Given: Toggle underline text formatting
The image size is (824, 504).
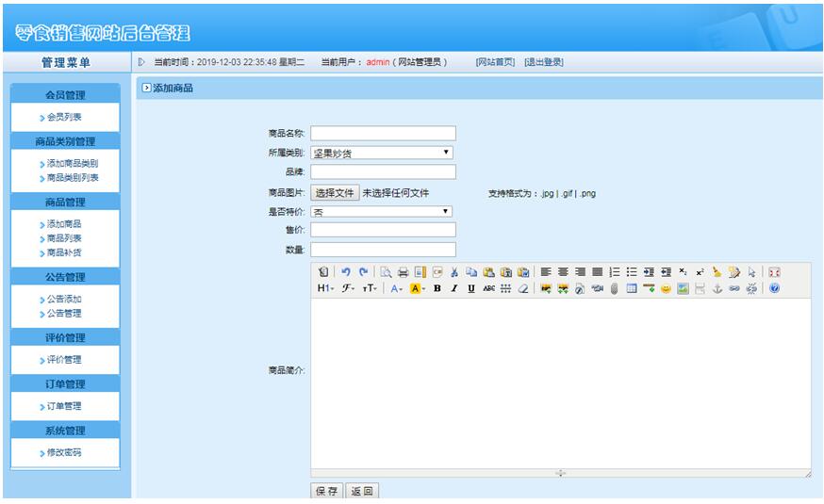Looking at the screenshot, I should point(470,288).
